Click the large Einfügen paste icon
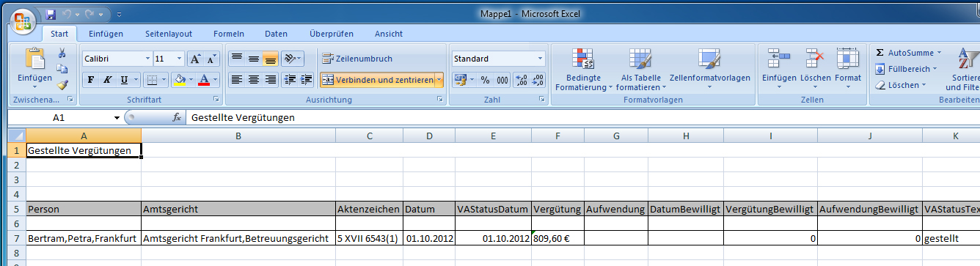Screen dimensions: 980x266 pyautogui.click(x=34, y=59)
